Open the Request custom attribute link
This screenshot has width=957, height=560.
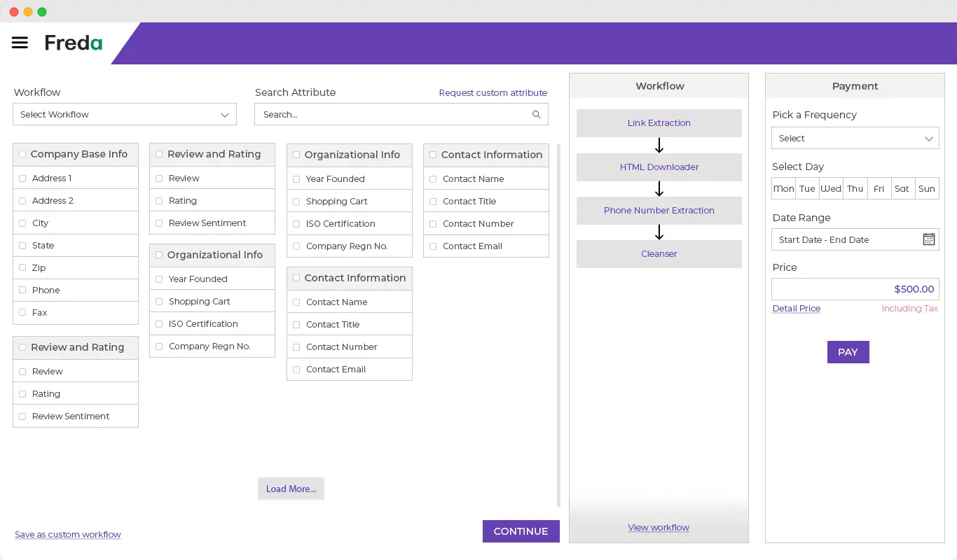pos(493,93)
